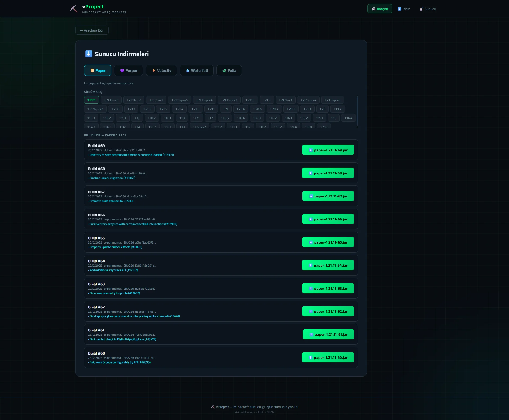Screen dimensions: 509x420
Task: Click the Build #64 heading
Action: (x=96, y=261)
